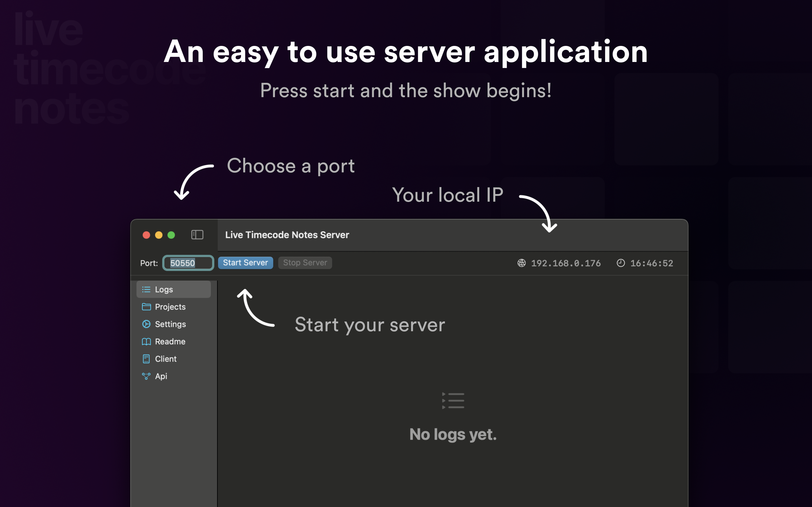
Task: Click the IP address 192.168.0.176
Action: (565, 263)
